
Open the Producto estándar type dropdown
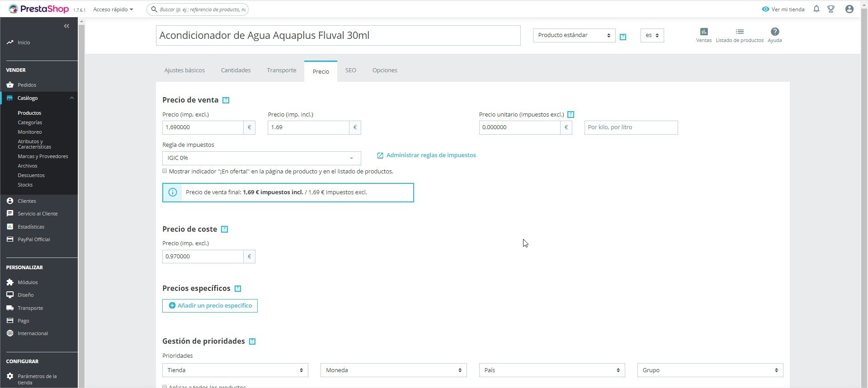click(574, 35)
